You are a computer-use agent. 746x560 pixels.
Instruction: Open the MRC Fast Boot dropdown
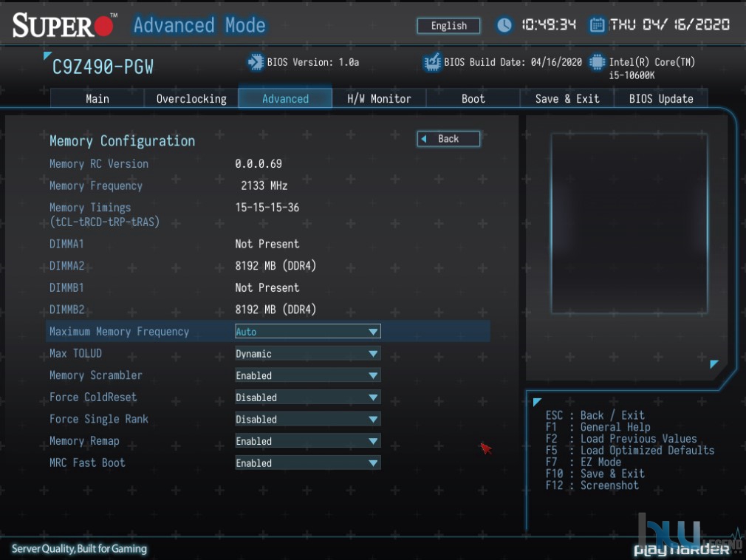coord(308,463)
